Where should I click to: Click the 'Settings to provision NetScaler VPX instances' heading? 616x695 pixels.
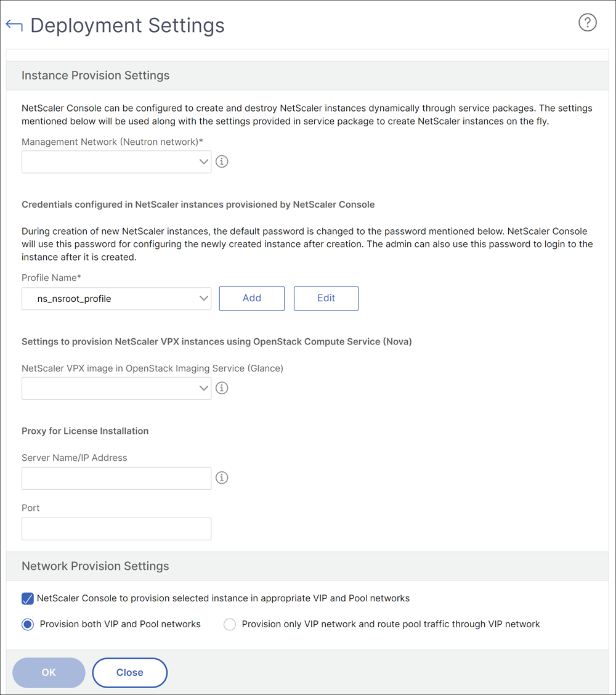tap(217, 342)
